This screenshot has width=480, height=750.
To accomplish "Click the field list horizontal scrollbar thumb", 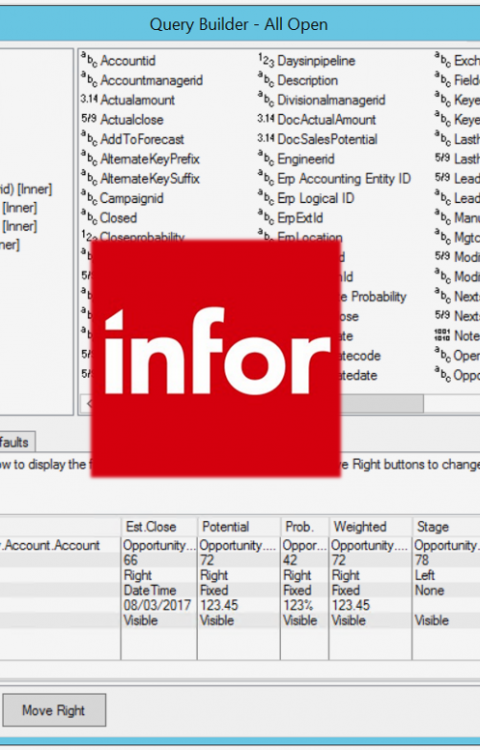I will coord(382,404).
